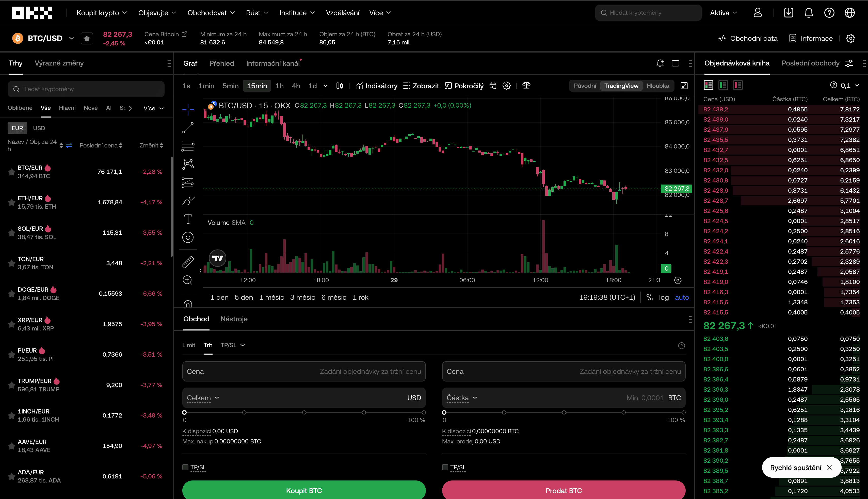Open the chart time-axis settings icon
Viewport: 868px width, 499px height.
click(678, 280)
